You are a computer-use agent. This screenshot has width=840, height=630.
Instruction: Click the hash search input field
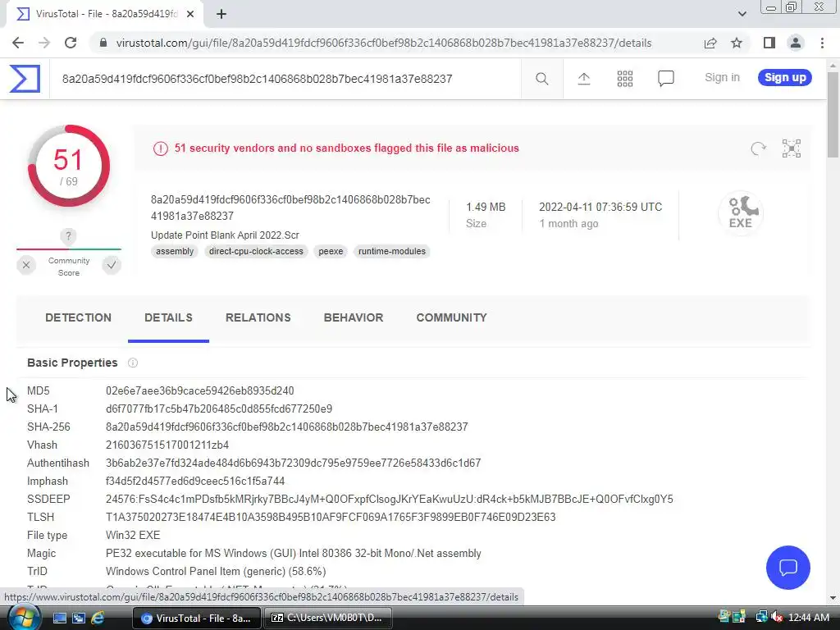pyautogui.click(x=285, y=79)
